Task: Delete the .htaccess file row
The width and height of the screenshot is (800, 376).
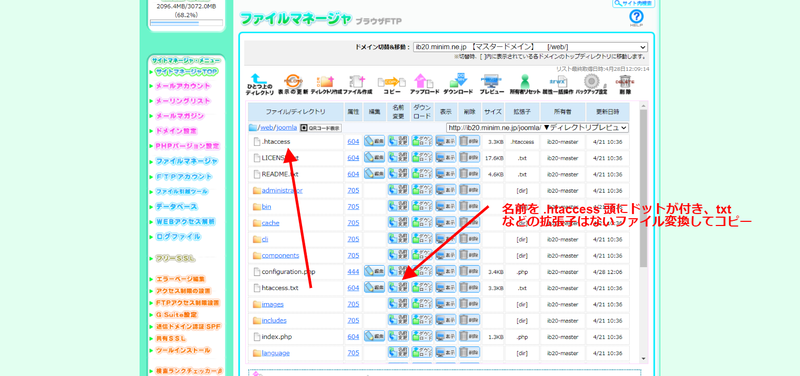Action: tap(469, 141)
